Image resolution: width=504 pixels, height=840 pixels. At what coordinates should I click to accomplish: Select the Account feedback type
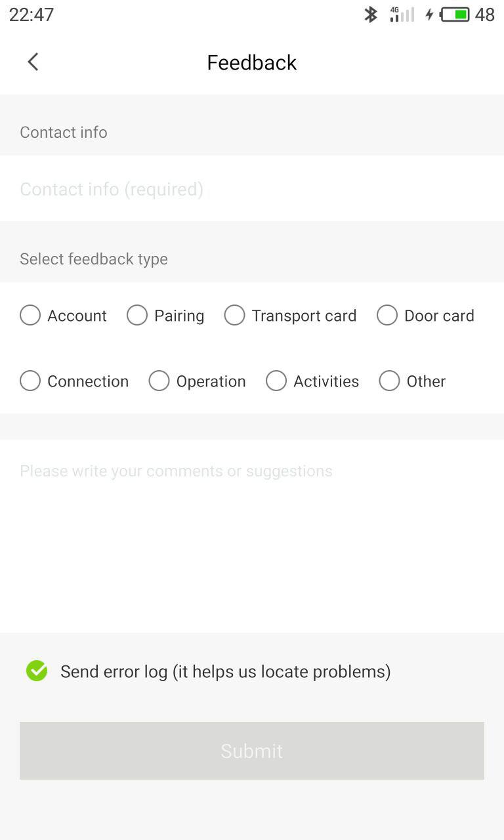point(30,316)
